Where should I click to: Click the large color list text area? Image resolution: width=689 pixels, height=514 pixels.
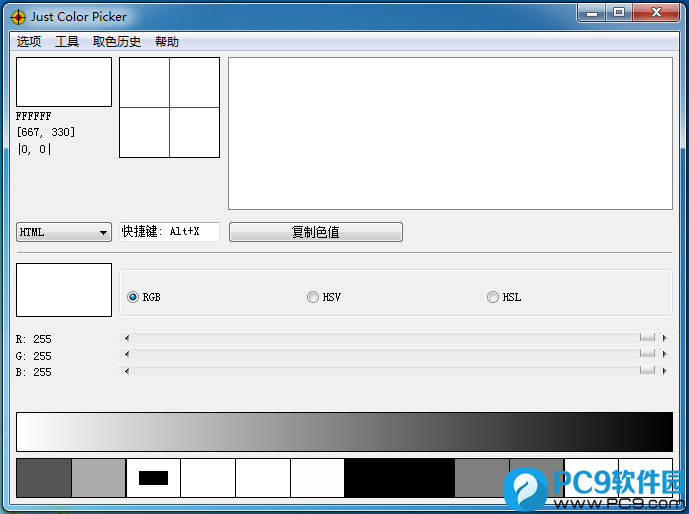(x=450, y=134)
